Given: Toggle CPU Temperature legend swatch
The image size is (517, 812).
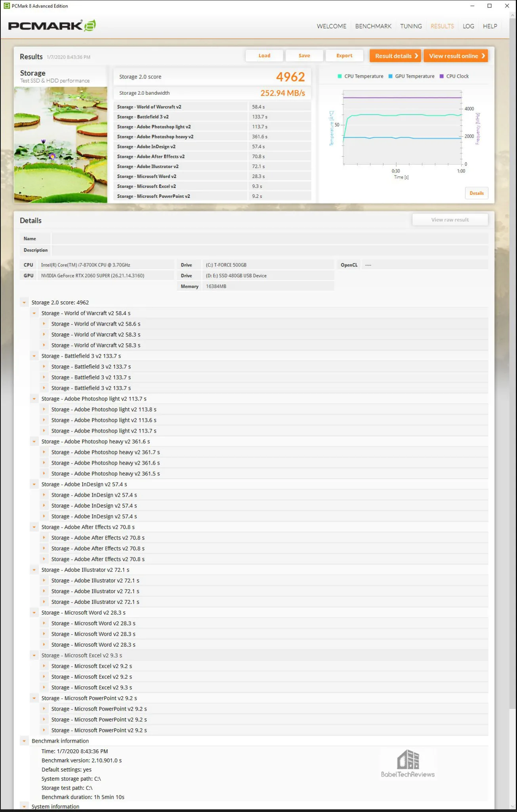Looking at the screenshot, I should pyautogui.click(x=340, y=76).
